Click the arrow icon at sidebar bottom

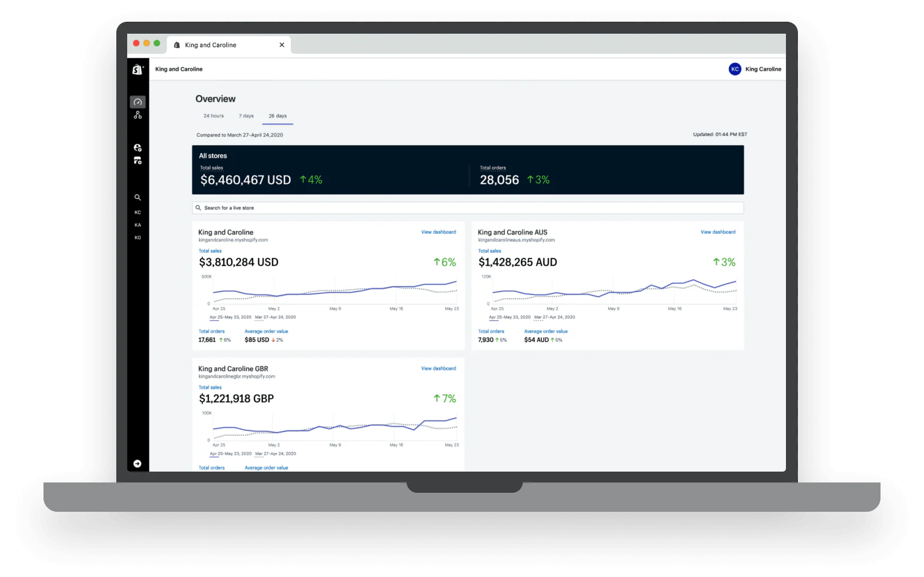pyautogui.click(x=138, y=463)
